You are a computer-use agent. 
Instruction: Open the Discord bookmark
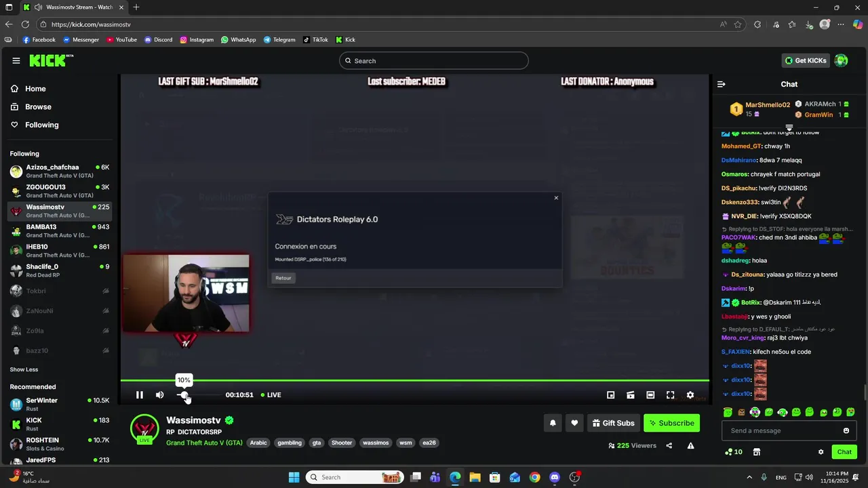pos(158,40)
